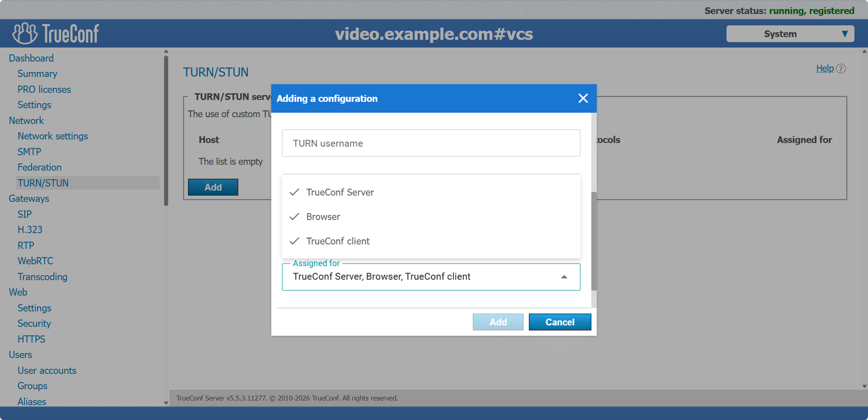The image size is (868, 420).
Task: Open the System dropdown menu
Action: (x=789, y=34)
